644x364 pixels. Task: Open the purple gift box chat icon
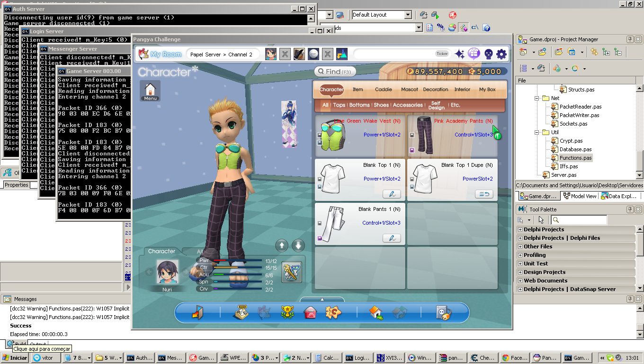(x=474, y=54)
